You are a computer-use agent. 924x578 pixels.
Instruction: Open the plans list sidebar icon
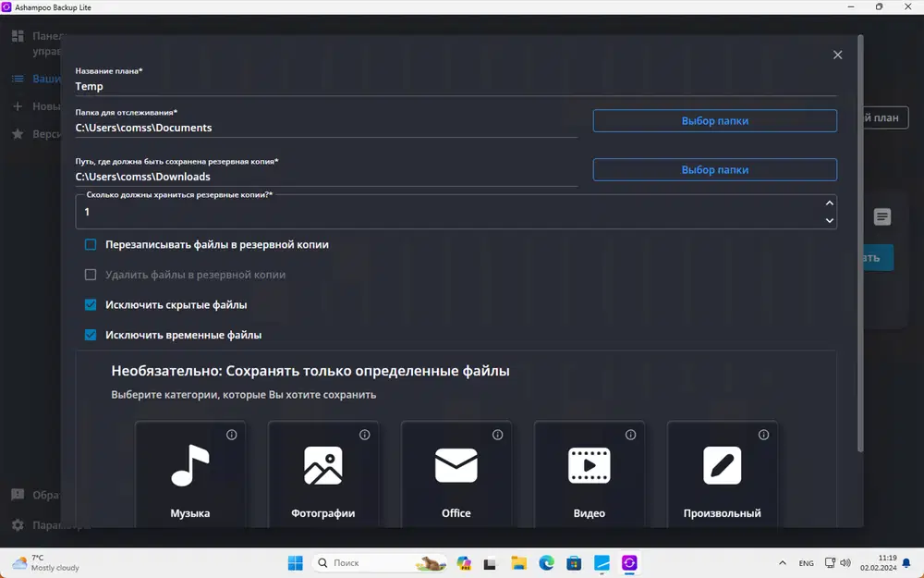pos(18,79)
